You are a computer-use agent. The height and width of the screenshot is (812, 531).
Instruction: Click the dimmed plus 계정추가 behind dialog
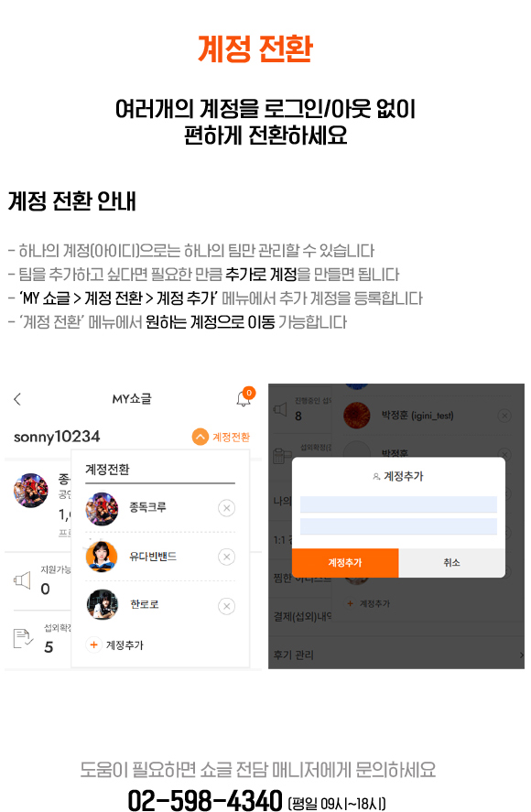coord(369,603)
